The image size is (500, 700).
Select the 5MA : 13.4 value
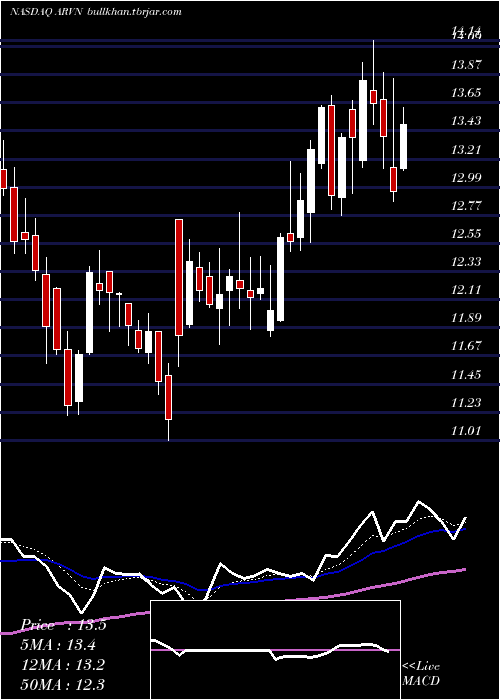click(x=59, y=645)
